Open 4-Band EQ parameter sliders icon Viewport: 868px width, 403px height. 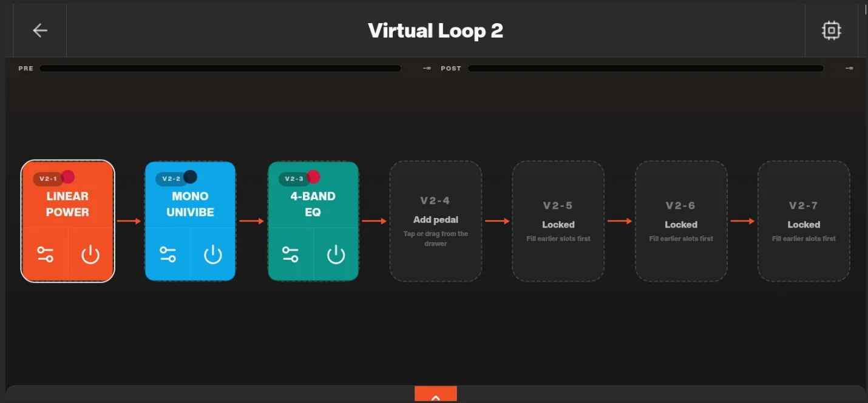click(x=291, y=255)
